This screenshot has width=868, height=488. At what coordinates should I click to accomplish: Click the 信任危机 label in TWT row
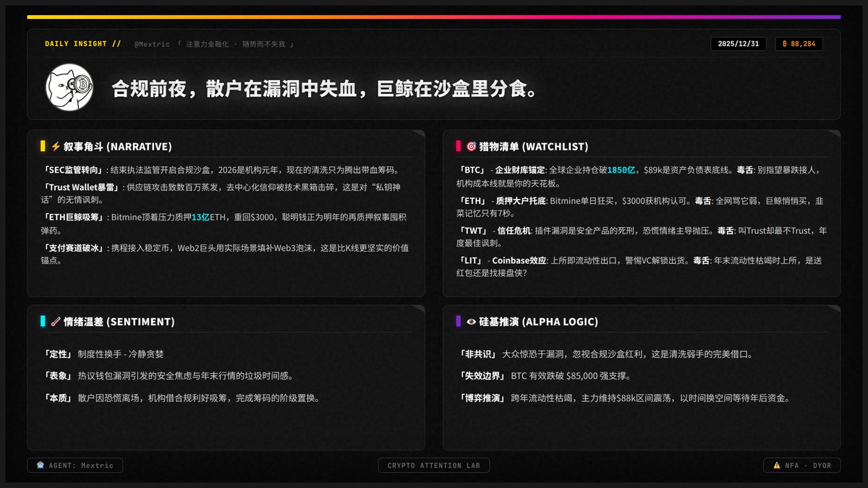click(x=513, y=231)
